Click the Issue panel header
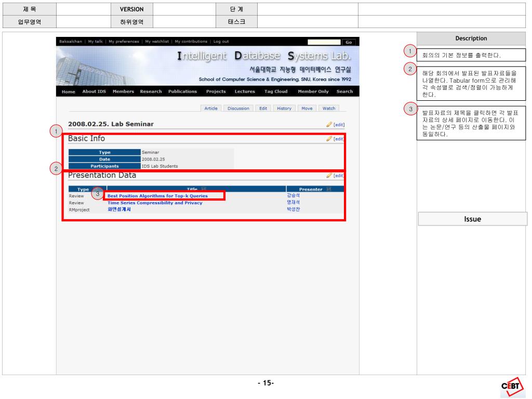The image size is (532, 399). pos(472,219)
